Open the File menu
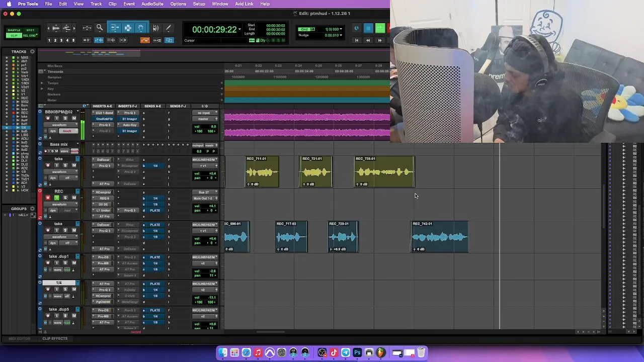The image size is (644, 362). 48,4
